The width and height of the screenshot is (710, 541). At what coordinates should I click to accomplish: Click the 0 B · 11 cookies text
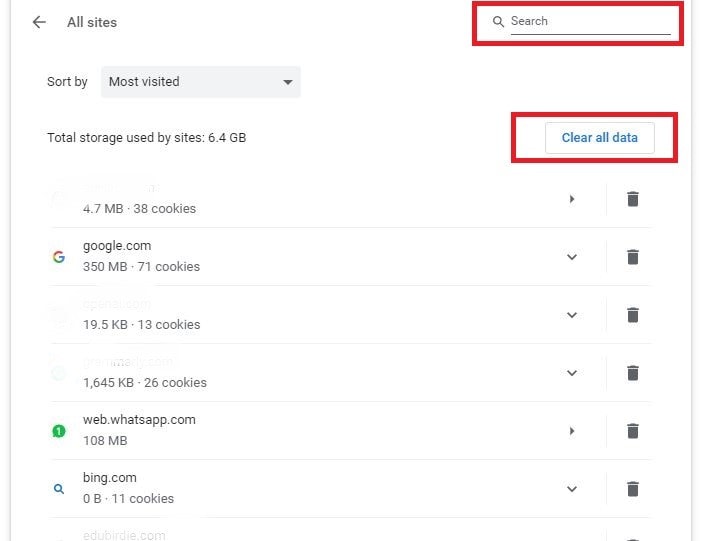click(x=128, y=498)
